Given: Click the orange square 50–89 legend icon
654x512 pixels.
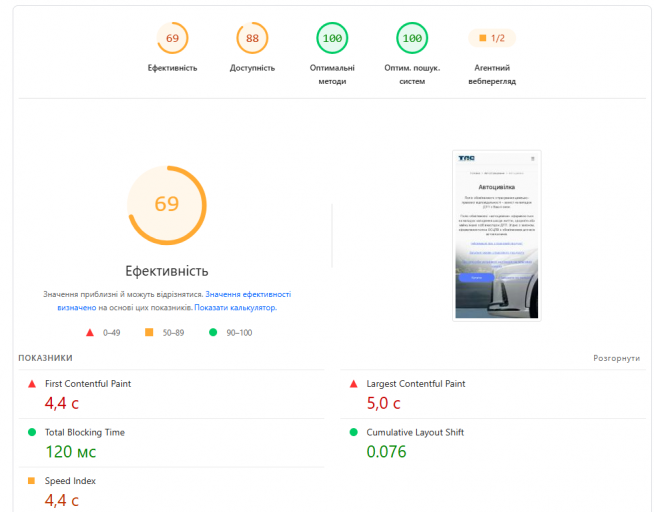Looking at the screenshot, I should (x=149, y=332).
